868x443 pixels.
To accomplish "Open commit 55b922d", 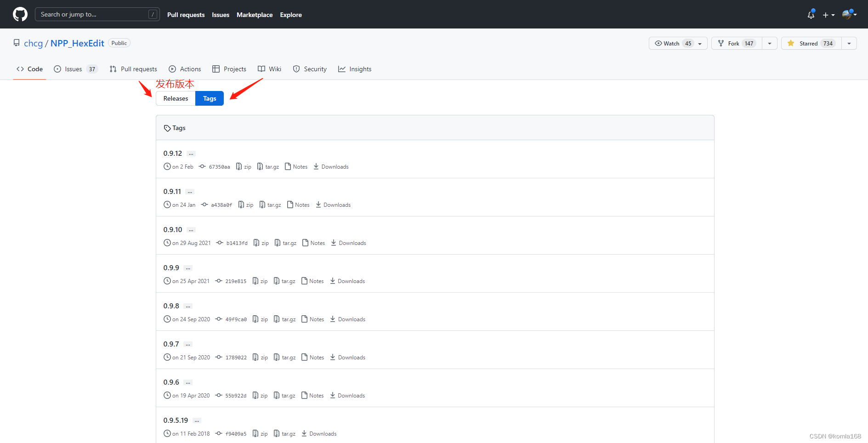I will click(x=231, y=395).
